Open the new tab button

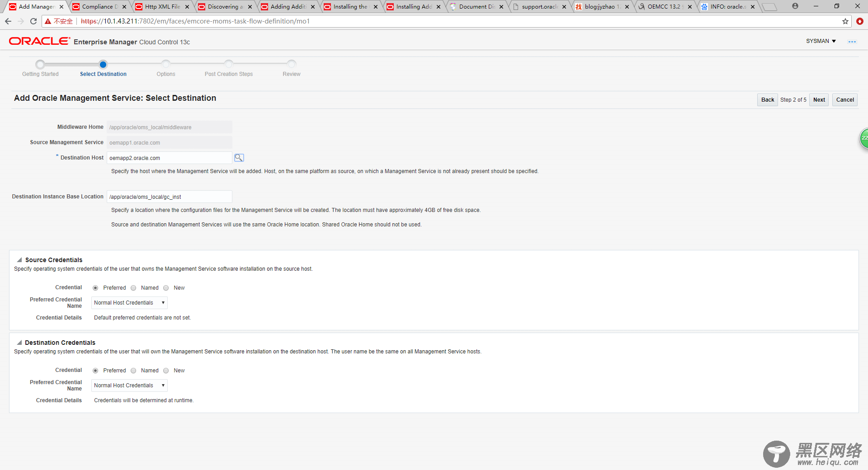769,7
